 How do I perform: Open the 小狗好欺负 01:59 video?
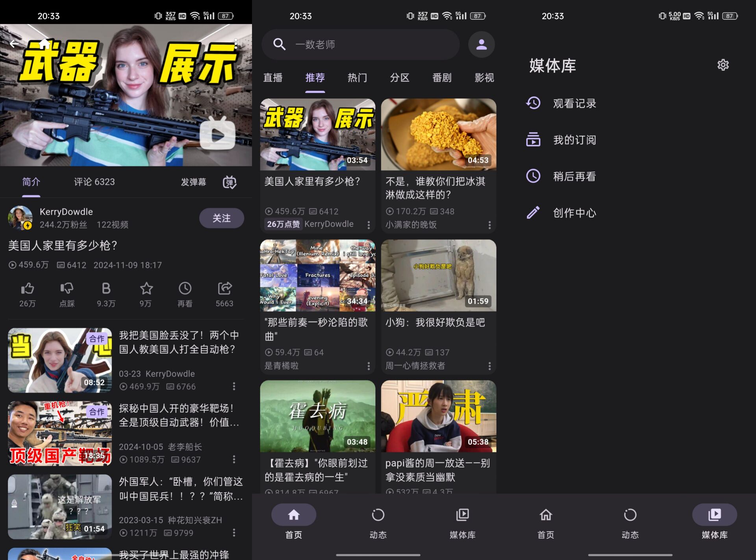pyautogui.click(x=439, y=275)
